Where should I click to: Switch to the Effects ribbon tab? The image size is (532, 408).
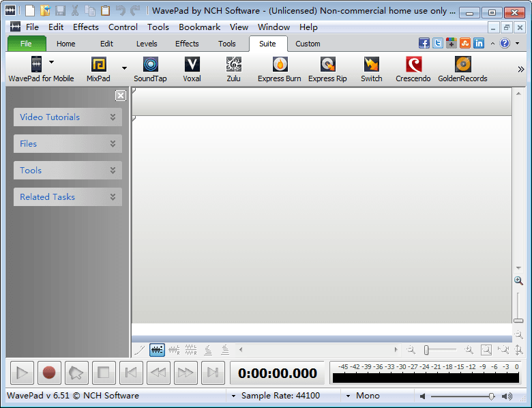tap(187, 44)
